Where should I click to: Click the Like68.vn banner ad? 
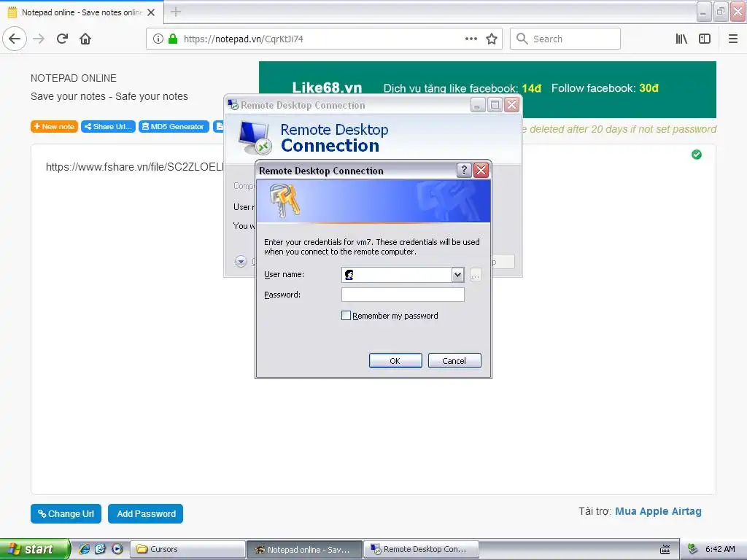point(487,79)
